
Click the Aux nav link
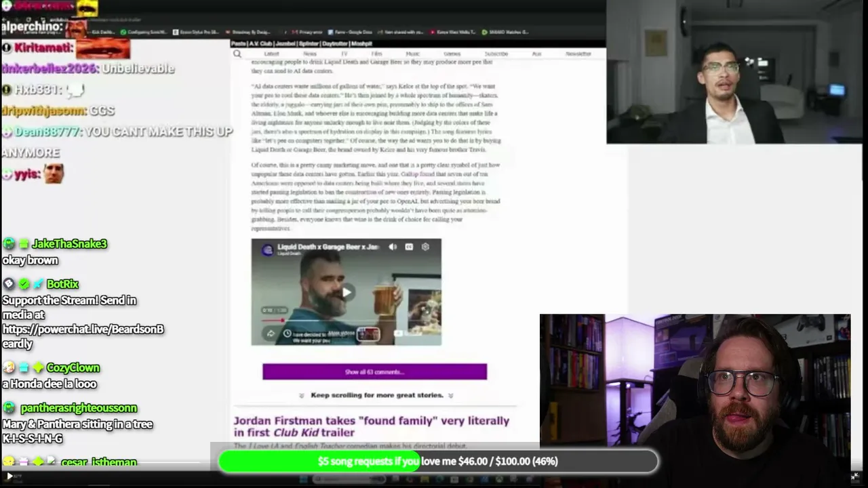point(536,54)
